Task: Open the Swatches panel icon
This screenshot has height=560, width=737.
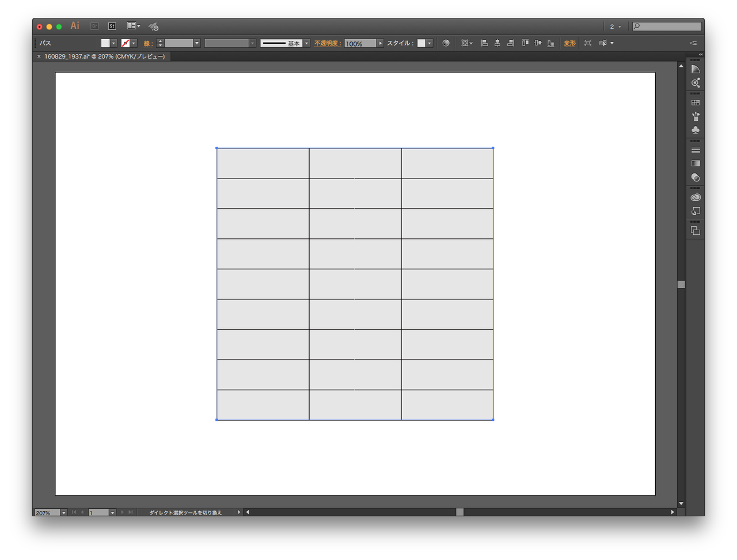Action: 696,102
